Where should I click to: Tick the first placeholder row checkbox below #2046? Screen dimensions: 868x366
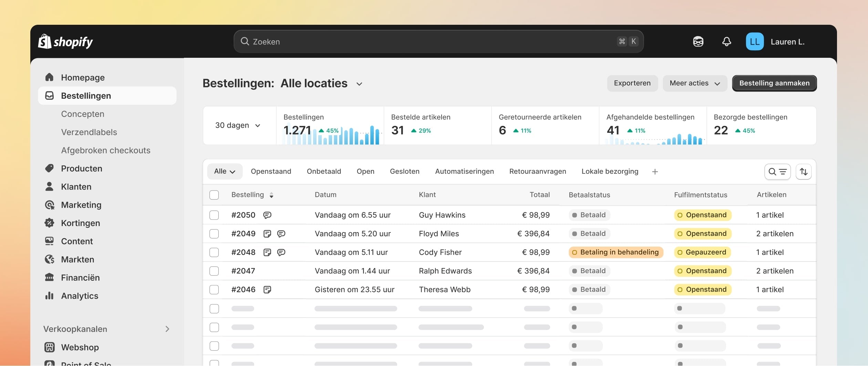(214, 309)
